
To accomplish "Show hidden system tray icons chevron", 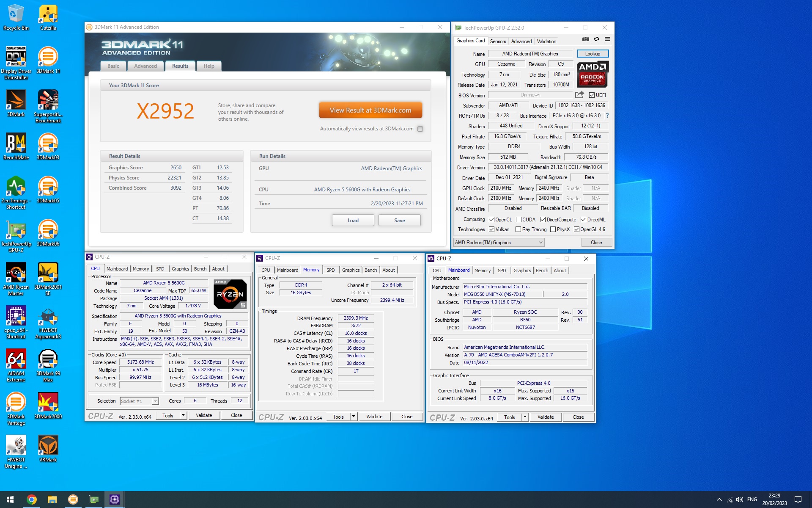I will tap(719, 500).
